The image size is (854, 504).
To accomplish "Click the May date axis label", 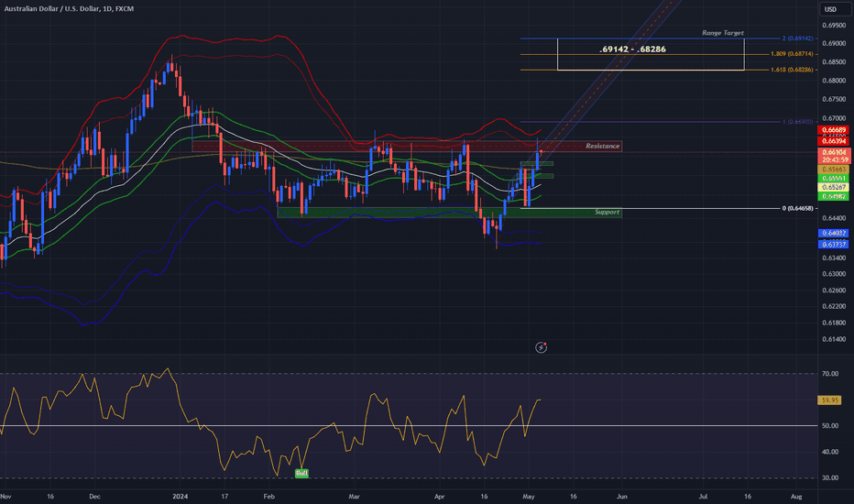I will pyautogui.click(x=529, y=497).
